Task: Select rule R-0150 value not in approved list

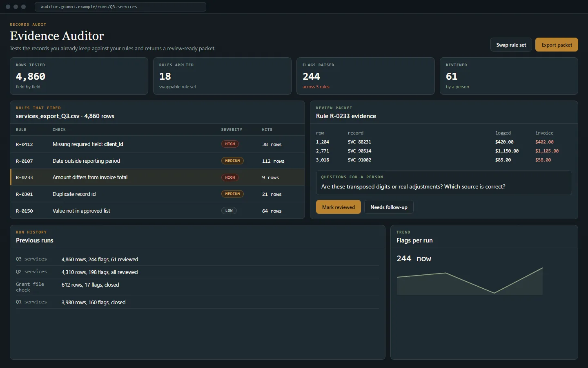Action: click(158, 211)
